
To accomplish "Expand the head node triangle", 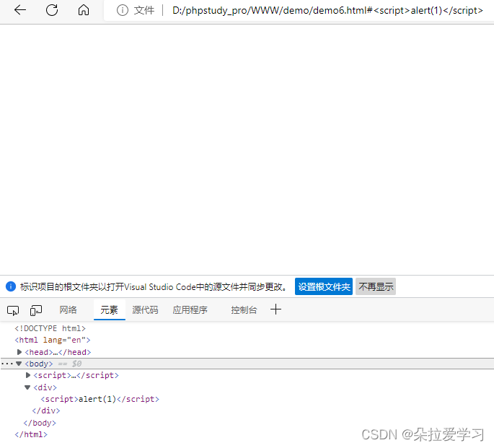I will 19,352.
